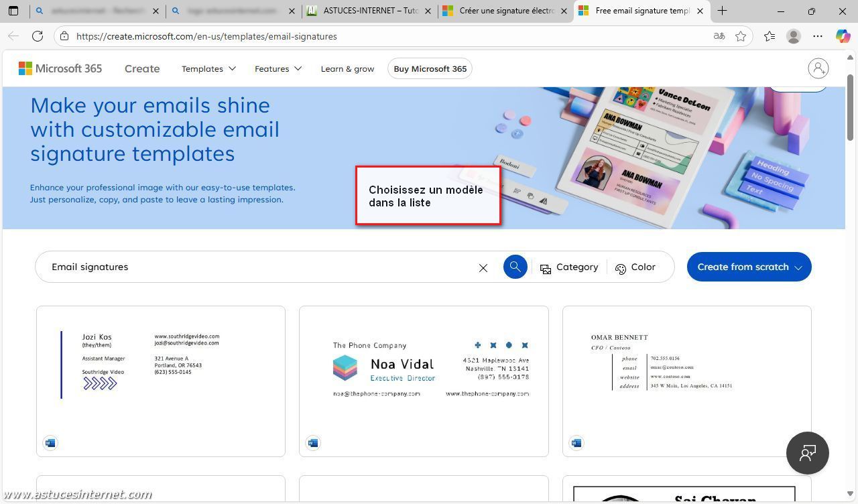The height and width of the screenshot is (504, 858).
Task: Switch to the second browser tab
Action: pyautogui.click(x=233, y=11)
